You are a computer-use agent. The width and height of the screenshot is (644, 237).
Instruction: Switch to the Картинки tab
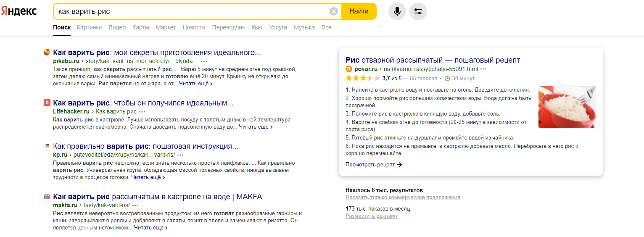pos(89,27)
